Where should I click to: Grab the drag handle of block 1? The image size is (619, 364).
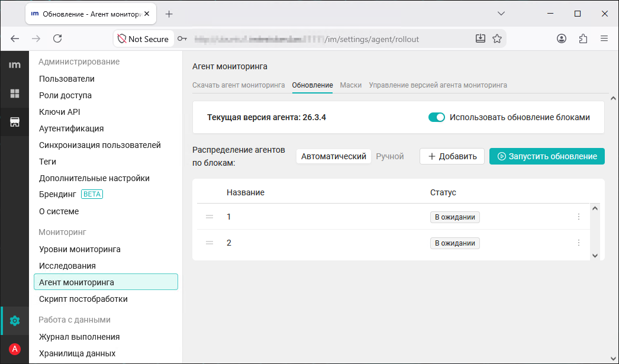209,217
